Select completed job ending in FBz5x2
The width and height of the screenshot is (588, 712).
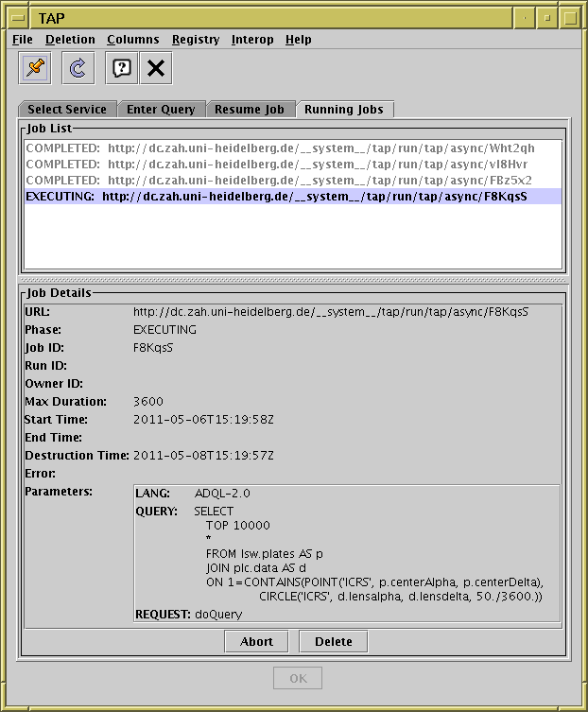(x=293, y=180)
